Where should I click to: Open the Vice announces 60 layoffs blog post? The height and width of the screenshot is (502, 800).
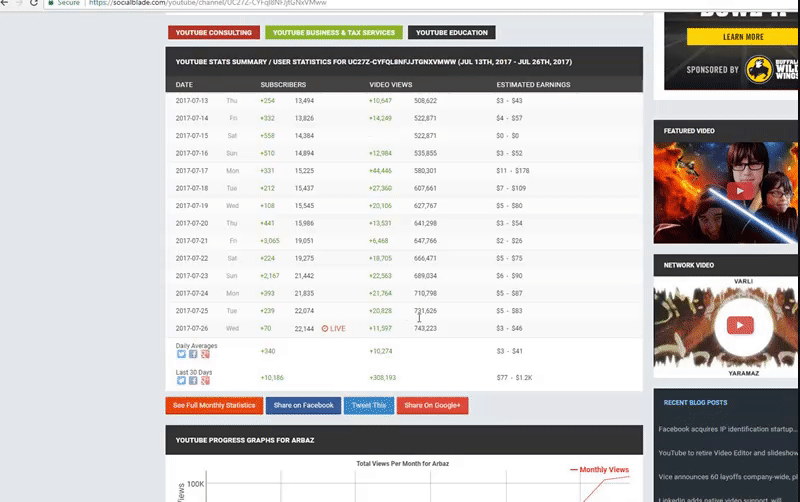728,477
